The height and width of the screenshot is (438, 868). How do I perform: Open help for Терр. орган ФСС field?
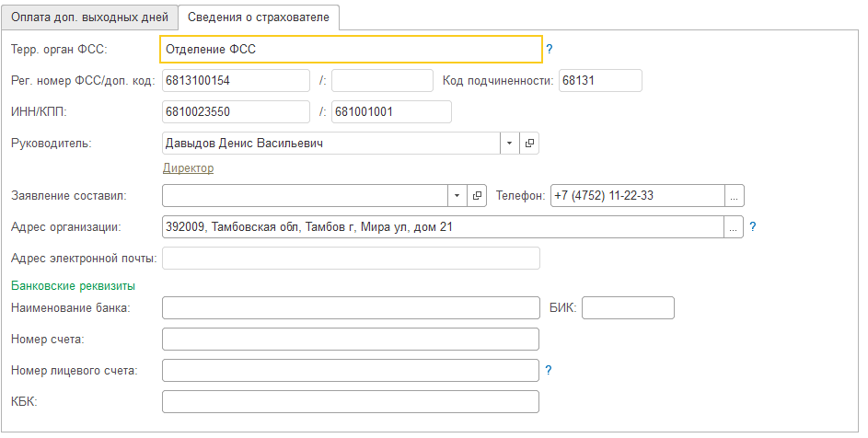[x=550, y=50]
